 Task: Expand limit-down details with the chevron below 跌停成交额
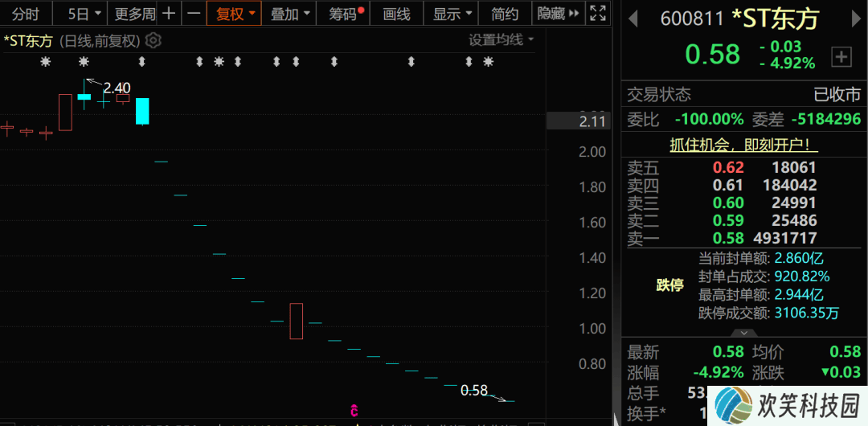pos(744,333)
